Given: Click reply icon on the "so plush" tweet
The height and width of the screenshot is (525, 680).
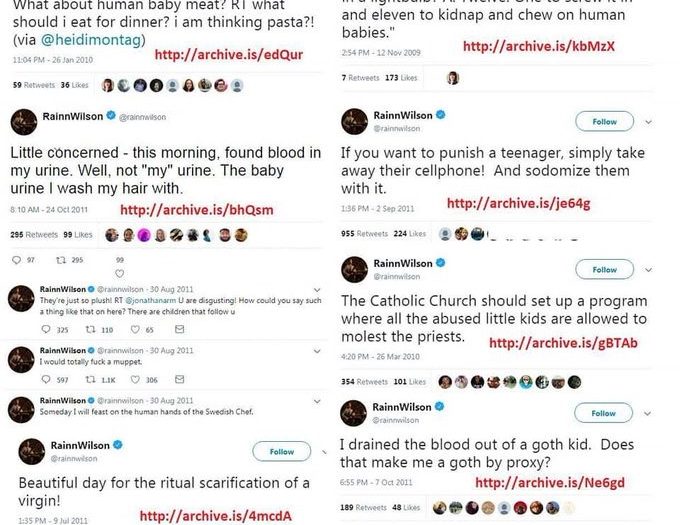Looking at the screenshot, I should click(x=46, y=329).
